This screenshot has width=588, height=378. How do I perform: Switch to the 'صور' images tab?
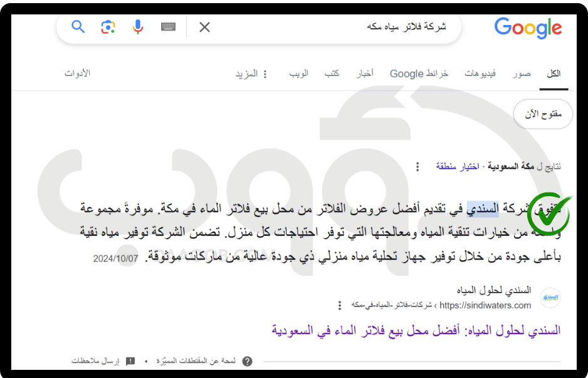pyautogui.click(x=521, y=73)
